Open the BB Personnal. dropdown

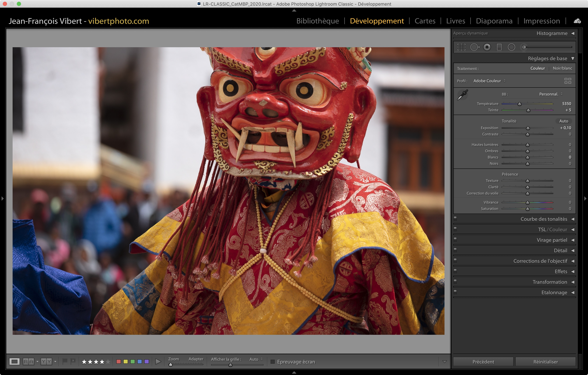tap(551, 94)
